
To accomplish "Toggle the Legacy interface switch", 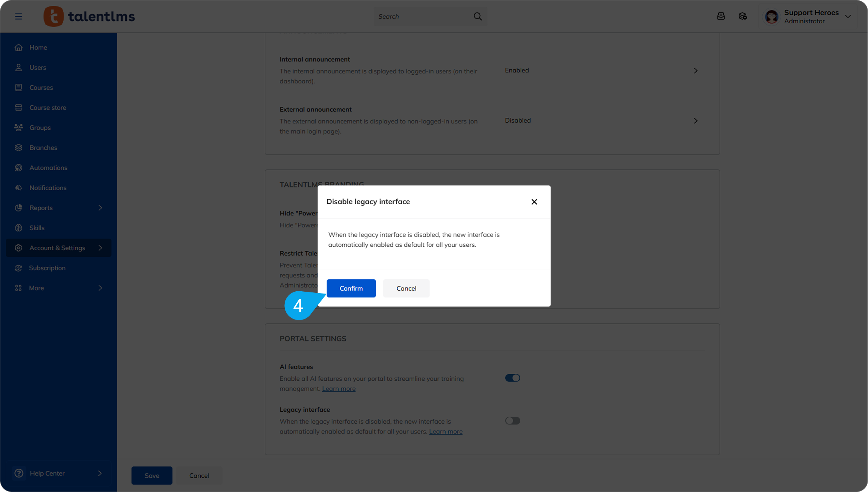I will point(512,421).
